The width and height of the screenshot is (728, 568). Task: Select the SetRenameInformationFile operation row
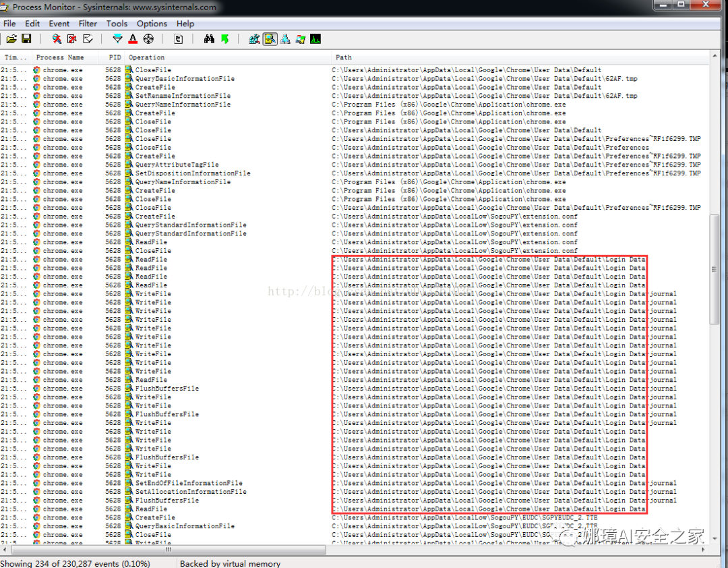tap(355, 96)
